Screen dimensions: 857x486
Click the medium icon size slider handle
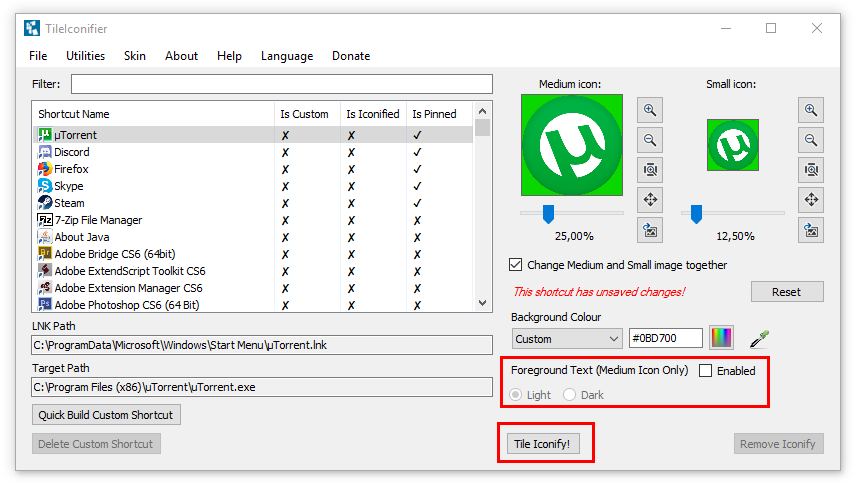click(x=548, y=214)
